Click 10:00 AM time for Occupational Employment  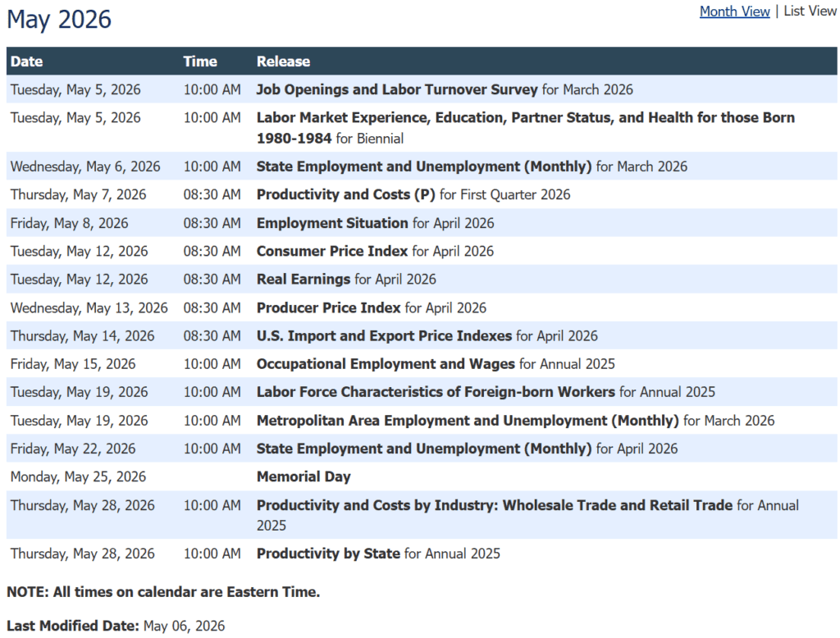coord(212,364)
